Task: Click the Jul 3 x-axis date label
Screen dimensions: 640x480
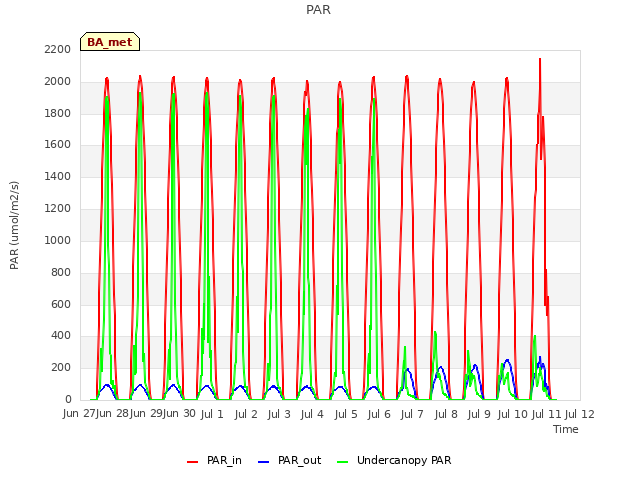Action: click(x=279, y=415)
